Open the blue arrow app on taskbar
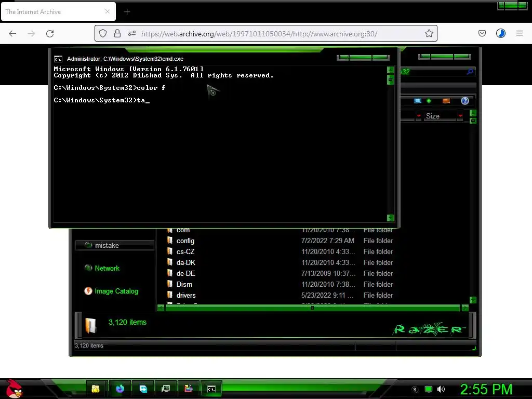This screenshot has height=399, width=532. point(143,389)
